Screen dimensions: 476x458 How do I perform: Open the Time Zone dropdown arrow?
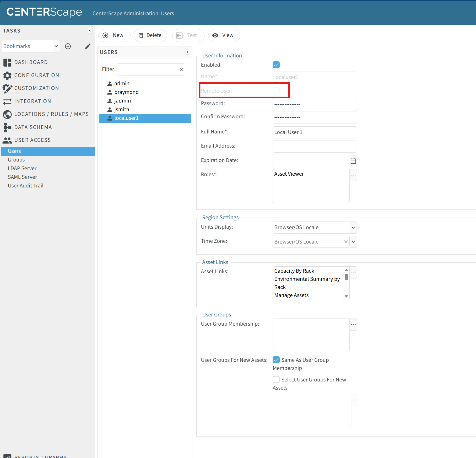(353, 242)
